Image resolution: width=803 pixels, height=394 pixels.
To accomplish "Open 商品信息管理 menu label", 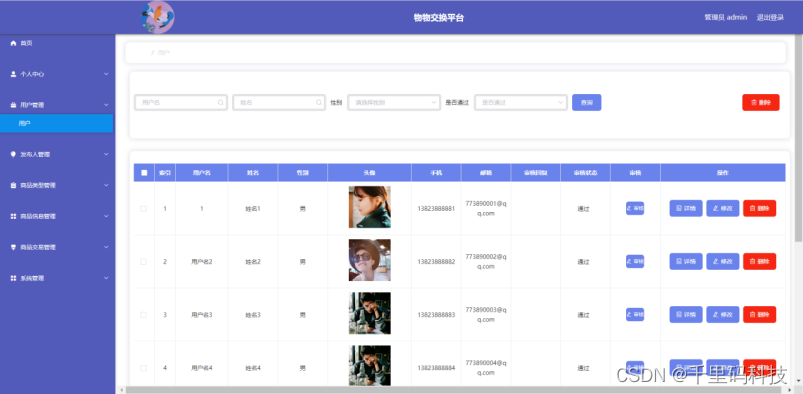I will 38,216.
